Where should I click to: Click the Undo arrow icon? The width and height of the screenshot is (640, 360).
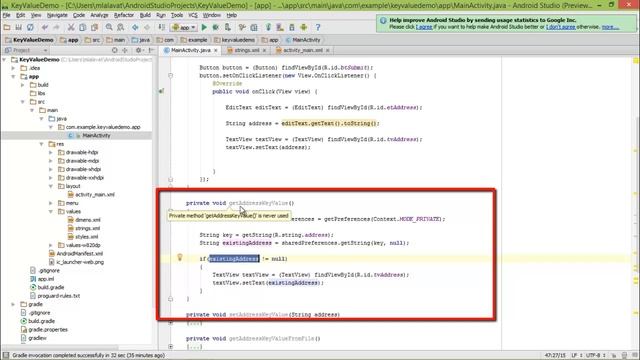pyautogui.click(x=45, y=27)
